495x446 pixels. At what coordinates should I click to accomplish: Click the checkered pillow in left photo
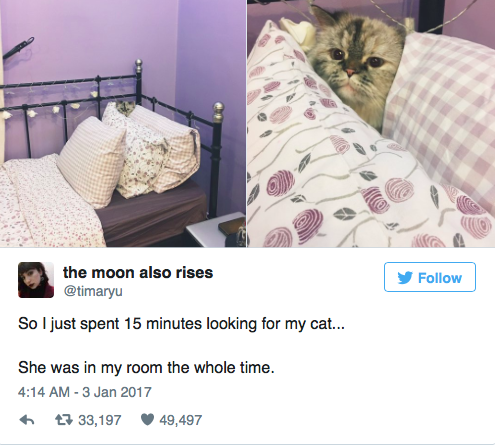(x=92, y=162)
